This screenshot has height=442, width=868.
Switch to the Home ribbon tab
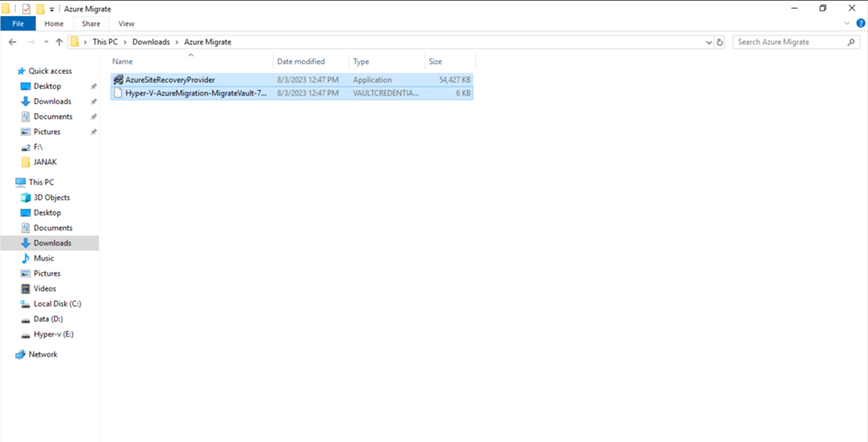54,24
